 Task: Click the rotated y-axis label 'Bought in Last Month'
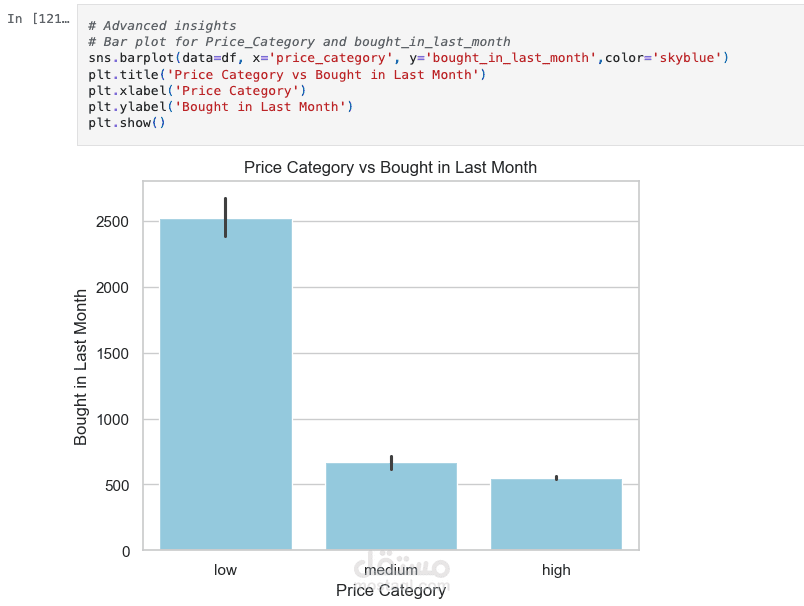(x=81, y=366)
